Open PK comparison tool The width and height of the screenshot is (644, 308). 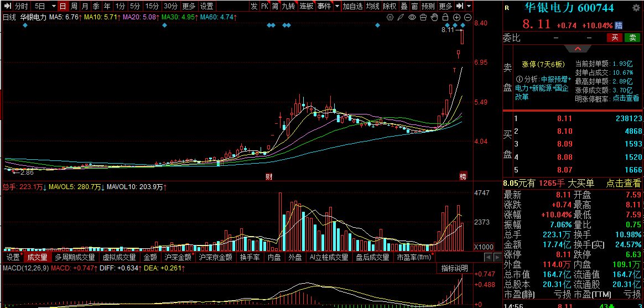(x=265, y=6)
